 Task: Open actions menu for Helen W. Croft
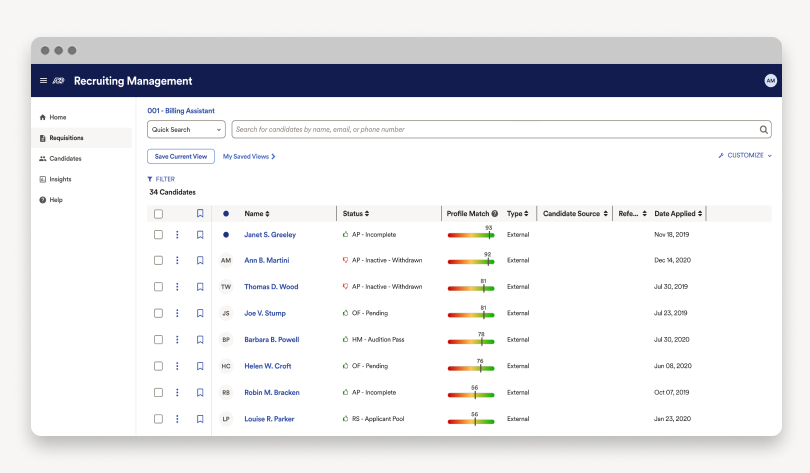(177, 366)
